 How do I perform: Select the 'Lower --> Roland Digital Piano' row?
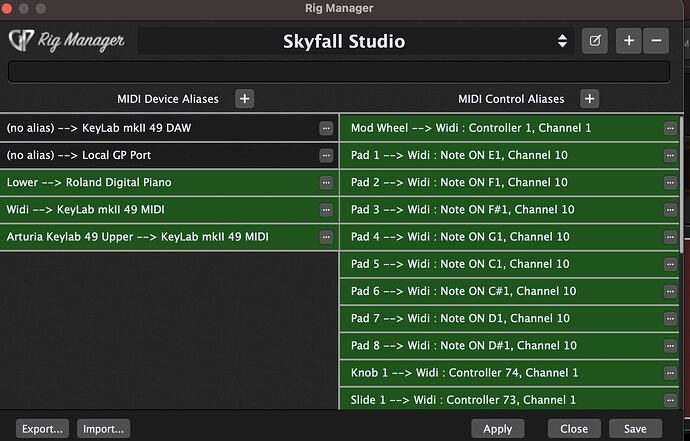click(x=169, y=183)
